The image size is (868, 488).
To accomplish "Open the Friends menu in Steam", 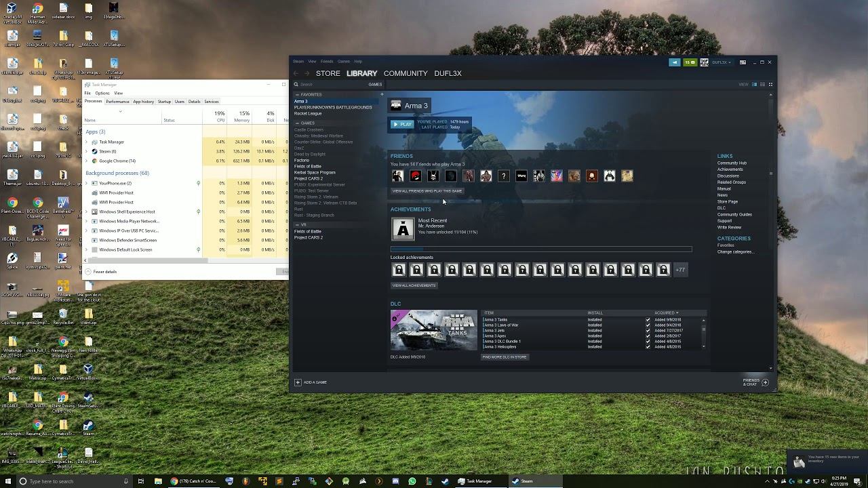I will point(327,62).
